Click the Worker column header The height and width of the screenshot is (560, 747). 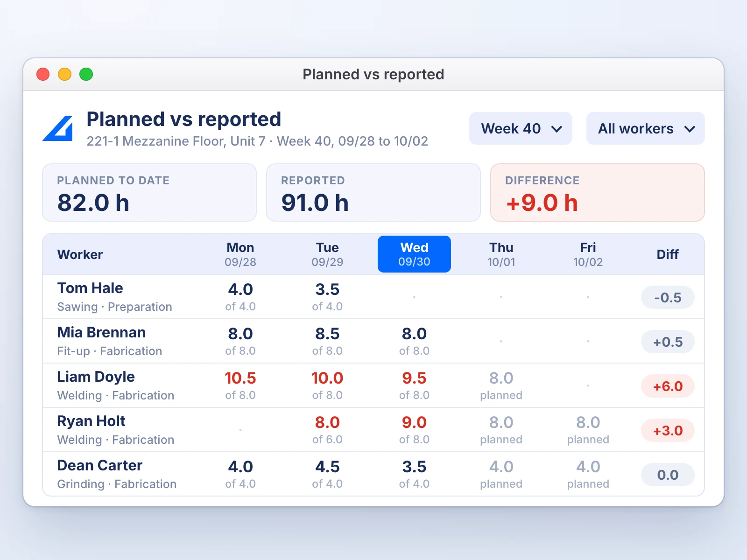(x=80, y=254)
